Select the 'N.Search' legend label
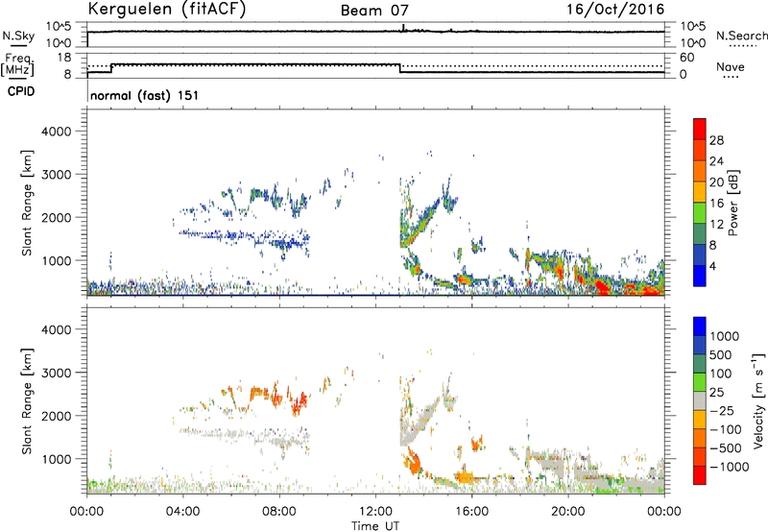The width and height of the screenshot is (768, 532). (x=741, y=36)
